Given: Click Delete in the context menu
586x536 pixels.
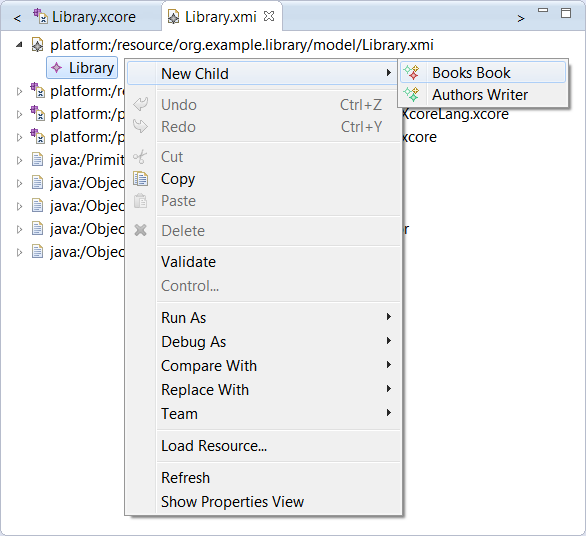Looking at the screenshot, I should tap(263, 231).
